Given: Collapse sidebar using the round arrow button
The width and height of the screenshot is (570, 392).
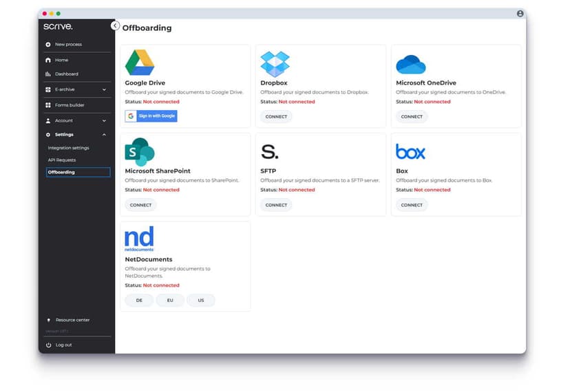Looking at the screenshot, I should tap(115, 25).
